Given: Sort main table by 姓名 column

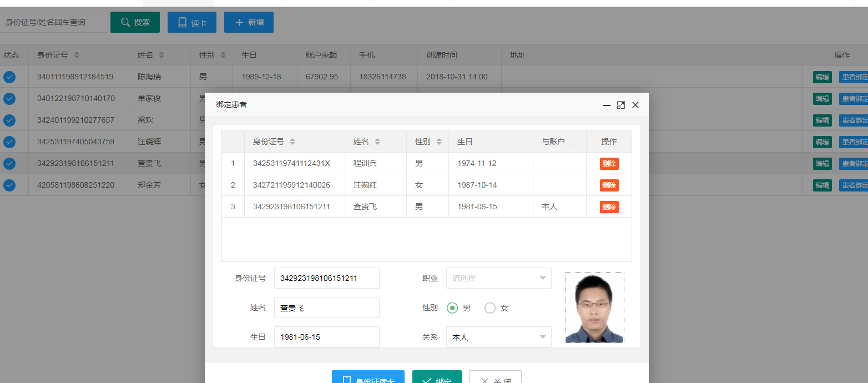Looking at the screenshot, I should [x=162, y=56].
